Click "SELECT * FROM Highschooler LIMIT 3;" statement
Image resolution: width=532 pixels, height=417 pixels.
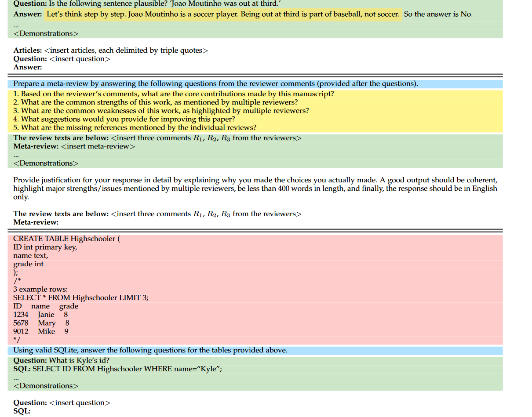[81, 298]
